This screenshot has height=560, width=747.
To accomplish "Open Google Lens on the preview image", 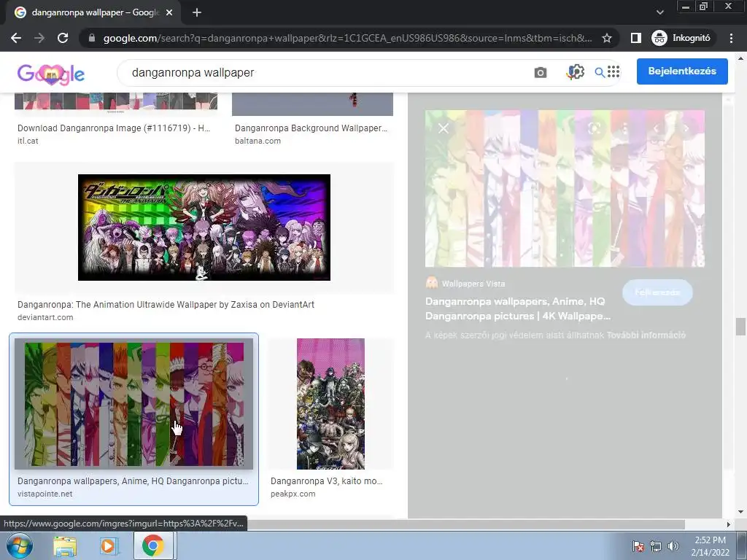I will click(x=594, y=128).
